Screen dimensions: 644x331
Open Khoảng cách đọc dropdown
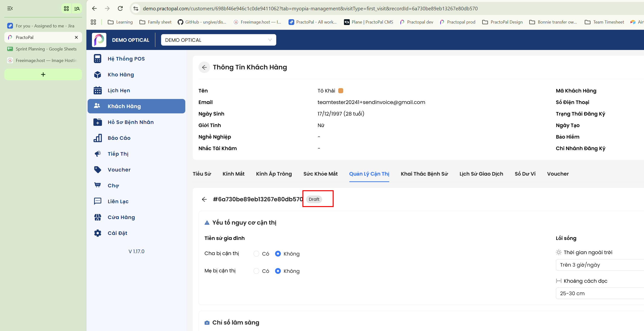pos(600,294)
